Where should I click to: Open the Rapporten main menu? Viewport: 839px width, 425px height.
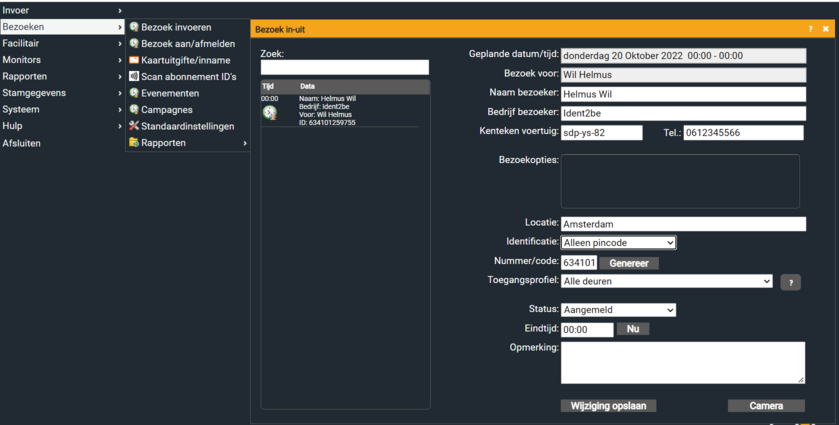pos(62,77)
